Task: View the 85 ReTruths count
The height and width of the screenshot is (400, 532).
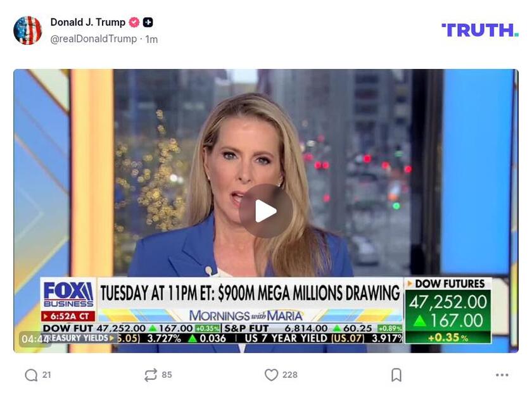Action: [167, 375]
